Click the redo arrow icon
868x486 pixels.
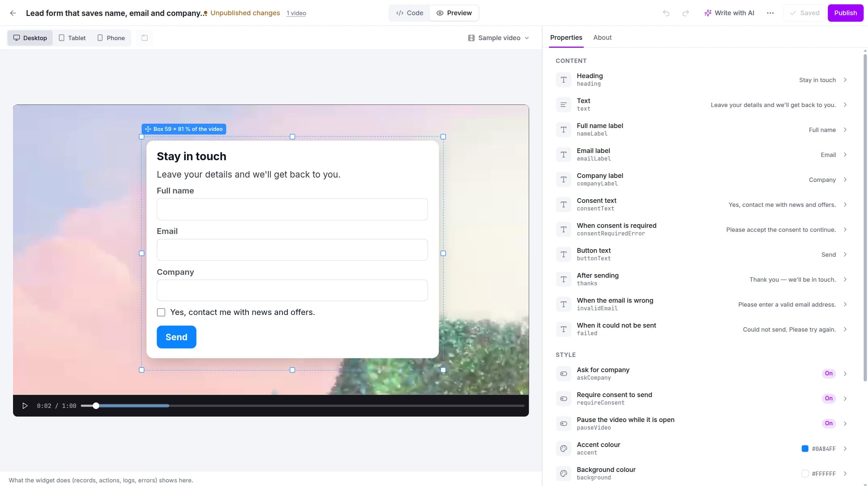[x=685, y=13]
